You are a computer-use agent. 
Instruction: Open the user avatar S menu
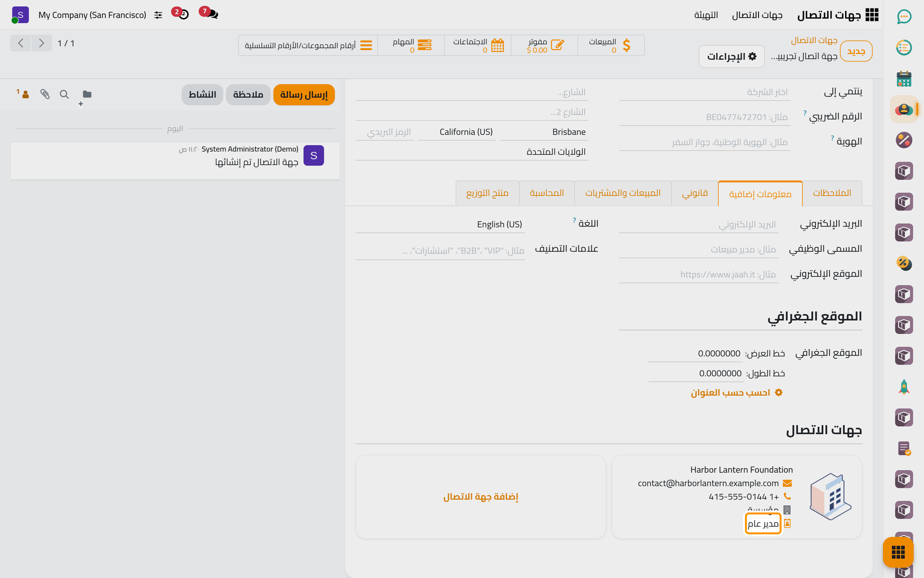coord(20,15)
